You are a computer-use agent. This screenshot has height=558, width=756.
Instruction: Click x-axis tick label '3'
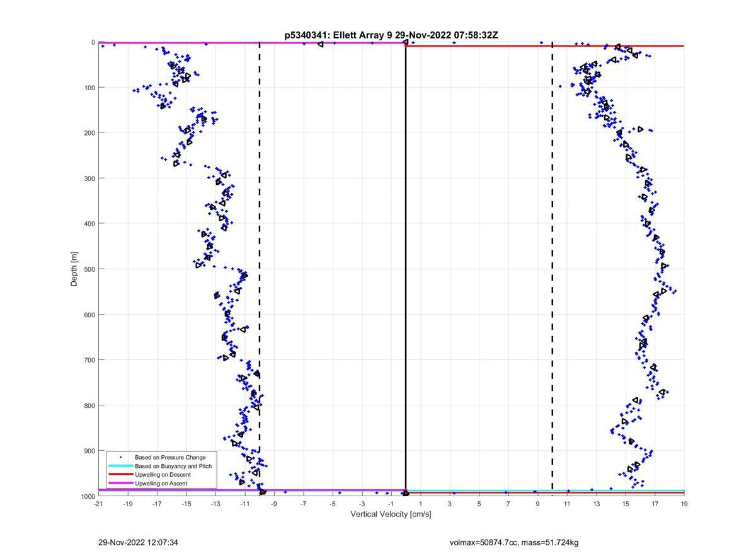point(450,504)
